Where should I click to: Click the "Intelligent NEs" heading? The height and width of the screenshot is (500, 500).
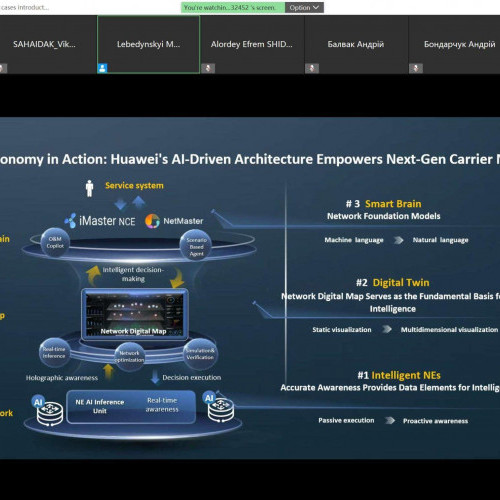click(406, 375)
